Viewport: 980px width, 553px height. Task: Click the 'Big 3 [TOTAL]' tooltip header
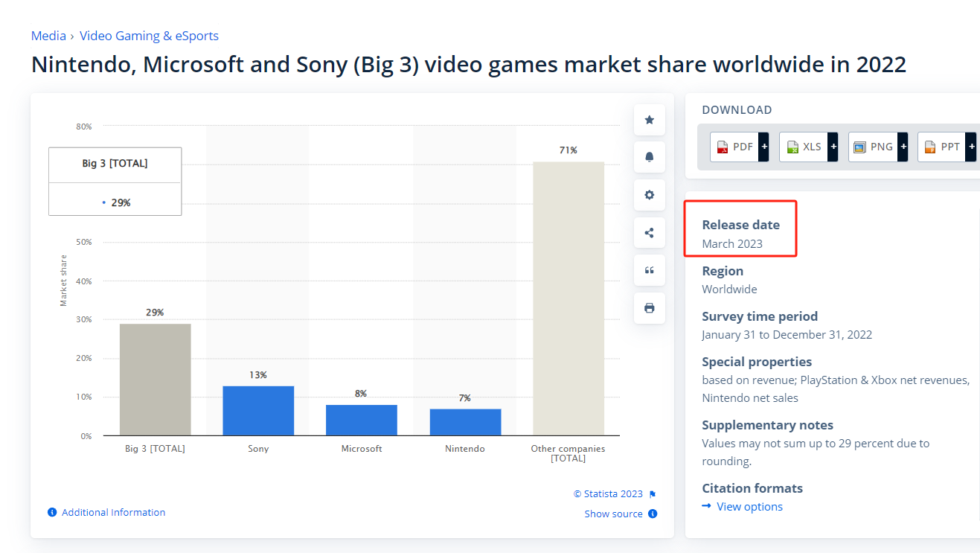click(115, 164)
